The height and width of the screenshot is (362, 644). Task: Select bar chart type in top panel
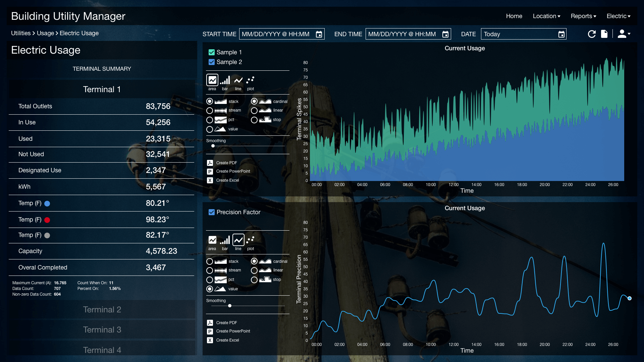(x=225, y=81)
